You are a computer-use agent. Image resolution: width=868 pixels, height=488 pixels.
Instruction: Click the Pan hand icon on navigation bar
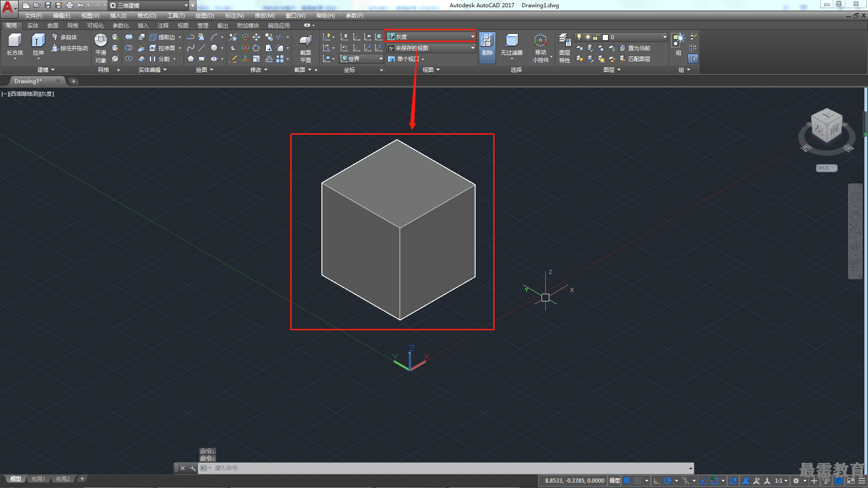pos(855,216)
